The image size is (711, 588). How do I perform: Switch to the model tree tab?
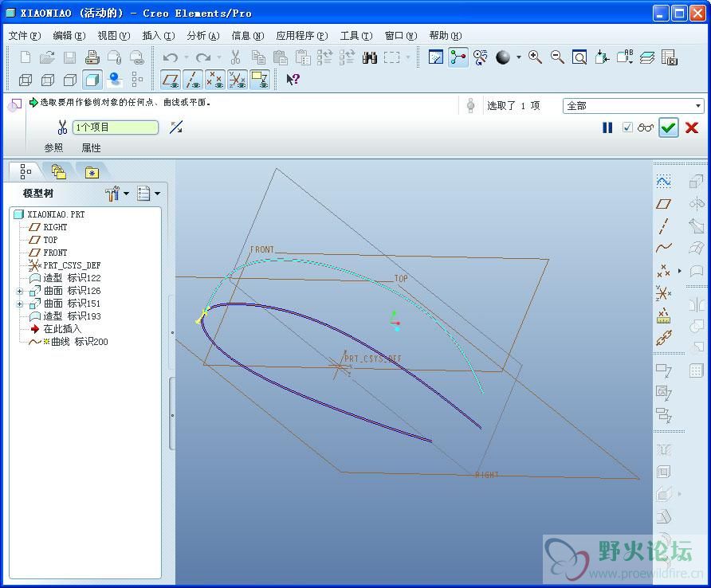[x=26, y=172]
